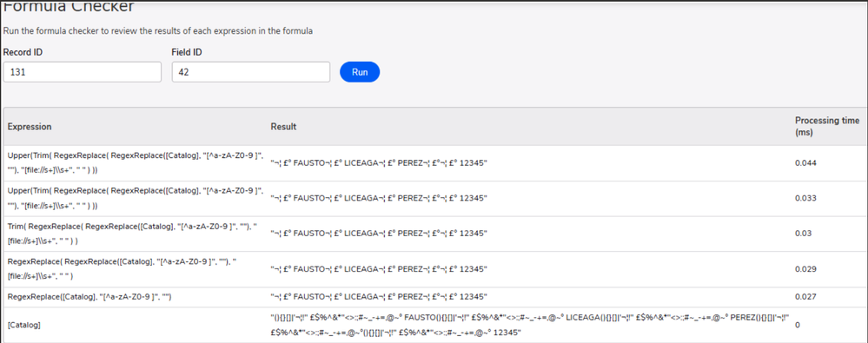
Task: Click the 0.03 processing time cell
Action: coord(802,234)
